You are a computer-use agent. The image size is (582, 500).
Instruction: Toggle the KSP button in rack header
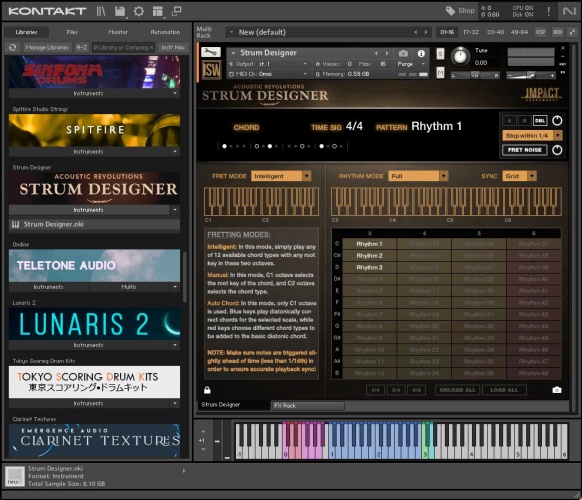540,32
